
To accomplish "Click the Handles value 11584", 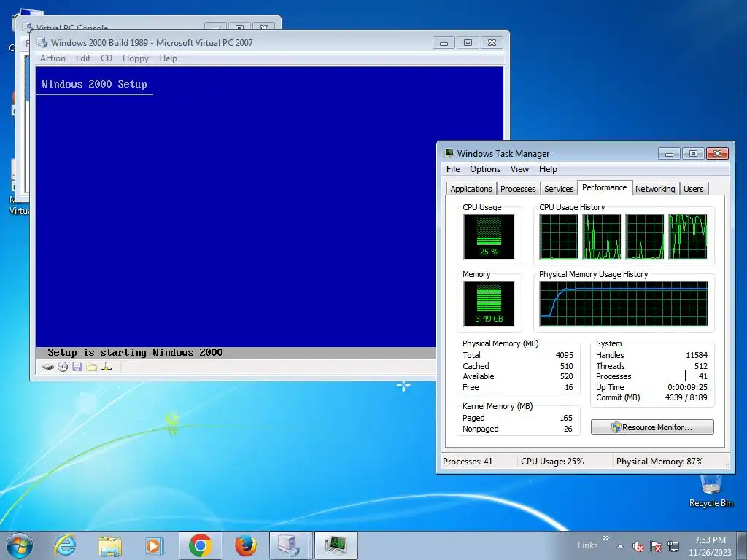I will coord(697,355).
